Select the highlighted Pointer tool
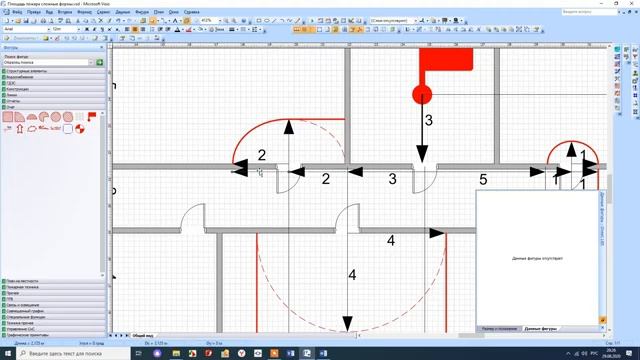Screen dimensions: 640x360 tap(153, 20)
